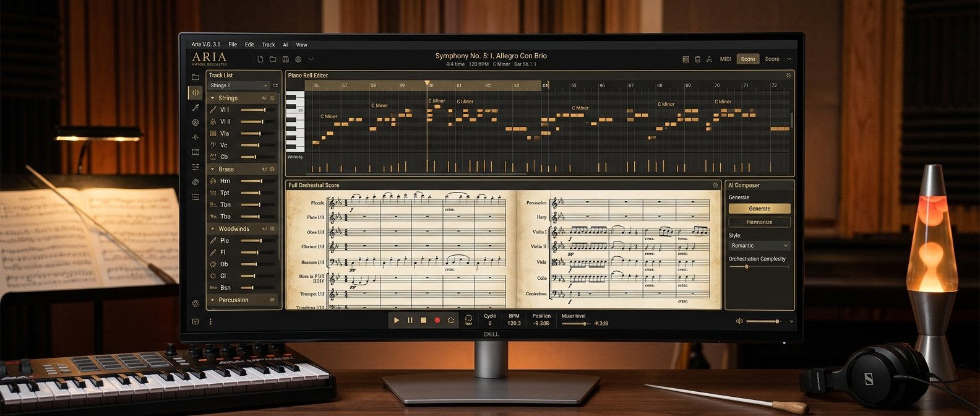Open the Edit menu
980x416 pixels.
249,45
